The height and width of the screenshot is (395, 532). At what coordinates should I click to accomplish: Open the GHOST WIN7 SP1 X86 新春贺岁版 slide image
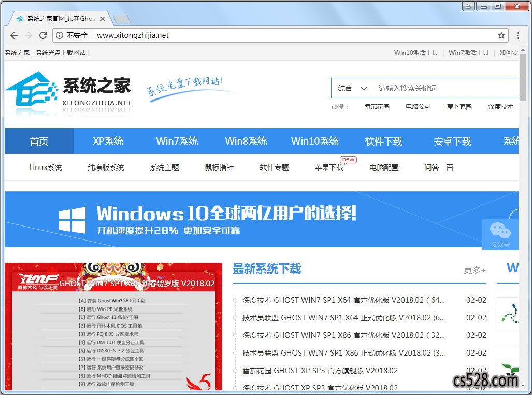click(113, 327)
